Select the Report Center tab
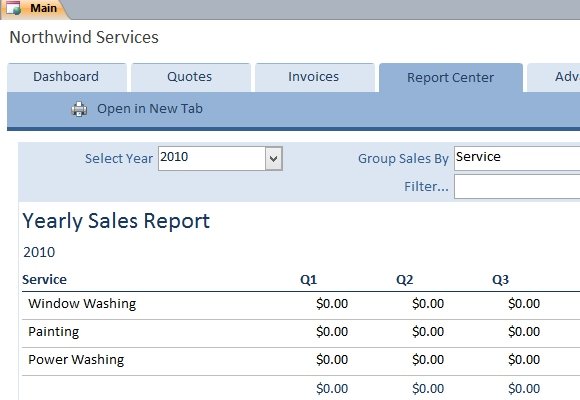This screenshot has width=580, height=400. coord(451,78)
